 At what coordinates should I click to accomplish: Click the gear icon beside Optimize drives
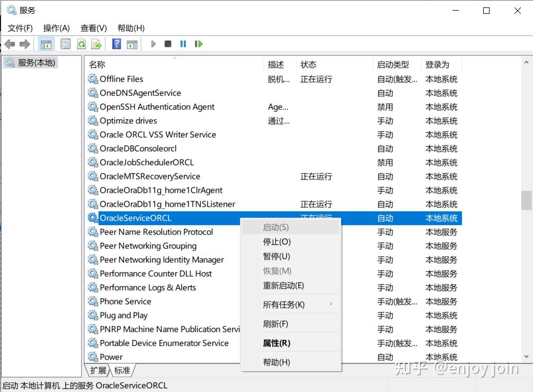93,121
